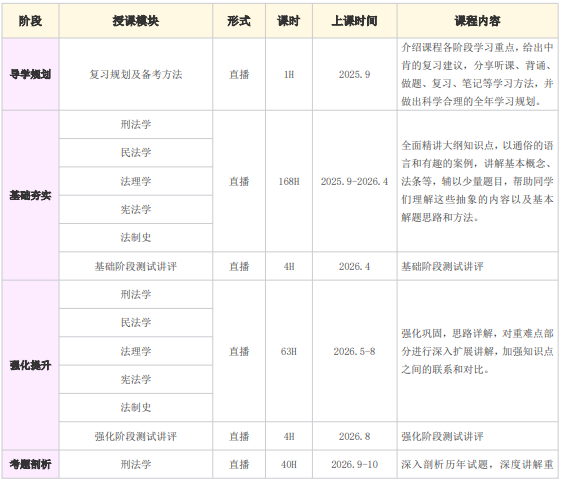Click 民法学 in the 基础夯实 stage
Screen dimensions: 564x484
pos(136,152)
